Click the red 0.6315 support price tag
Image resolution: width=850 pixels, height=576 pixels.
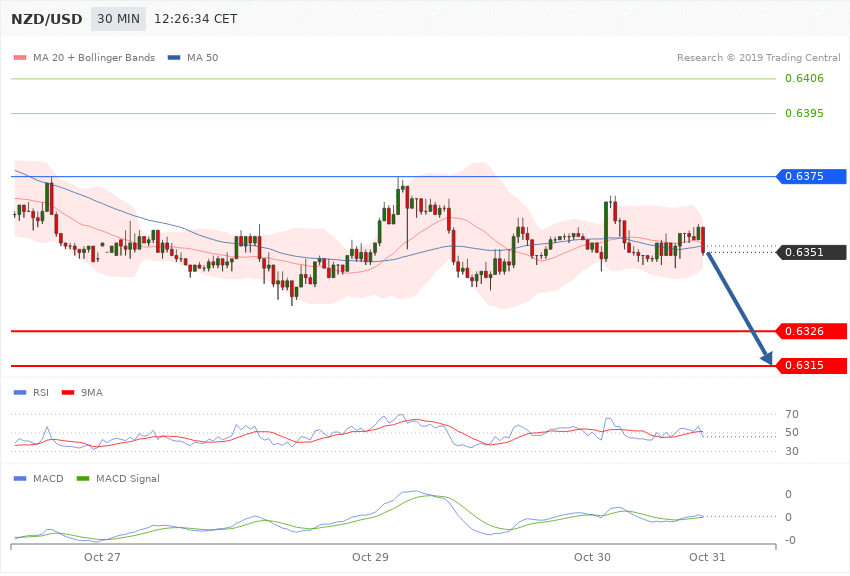coord(811,365)
